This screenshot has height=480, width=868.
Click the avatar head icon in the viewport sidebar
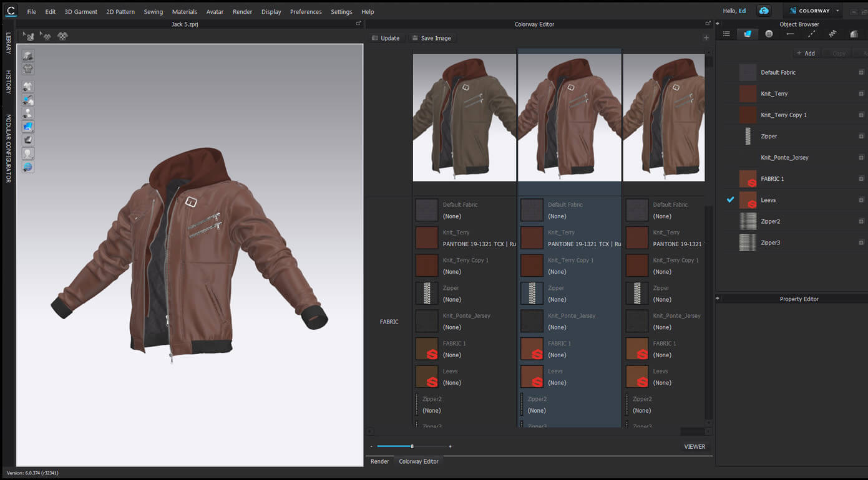coord(28,153)
